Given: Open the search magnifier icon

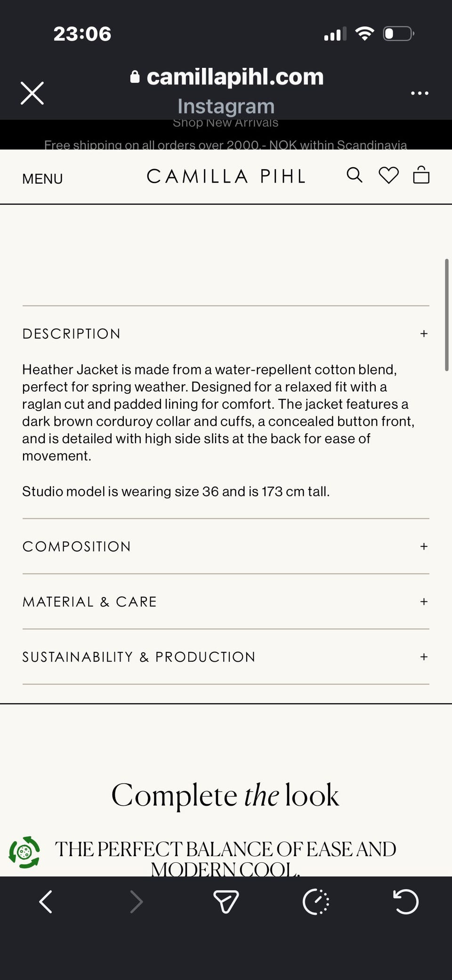Looking at the screenshot, I should coord(355,175).
